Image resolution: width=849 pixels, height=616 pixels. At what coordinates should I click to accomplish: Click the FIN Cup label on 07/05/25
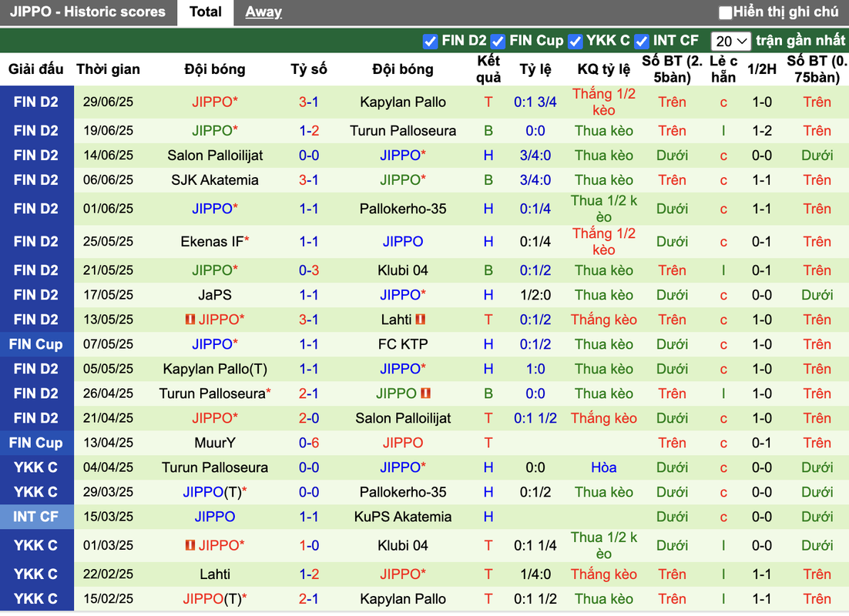click(35, 344)
